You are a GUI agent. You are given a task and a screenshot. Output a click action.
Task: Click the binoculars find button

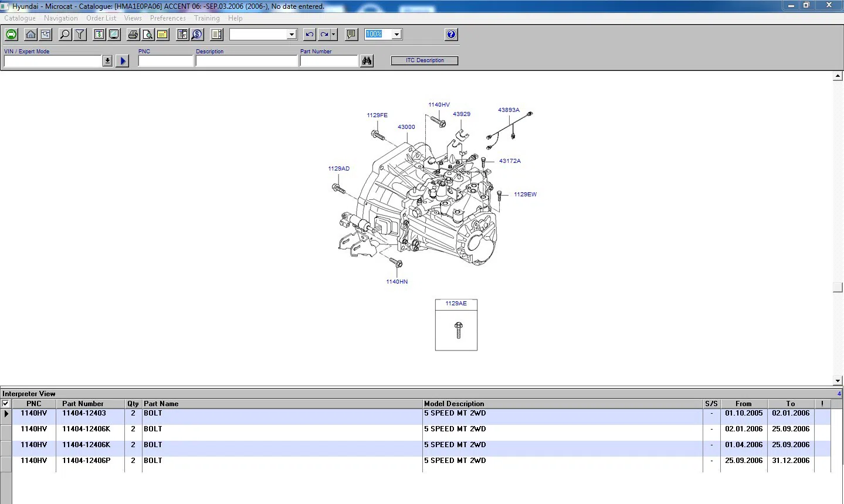(367, 61)
